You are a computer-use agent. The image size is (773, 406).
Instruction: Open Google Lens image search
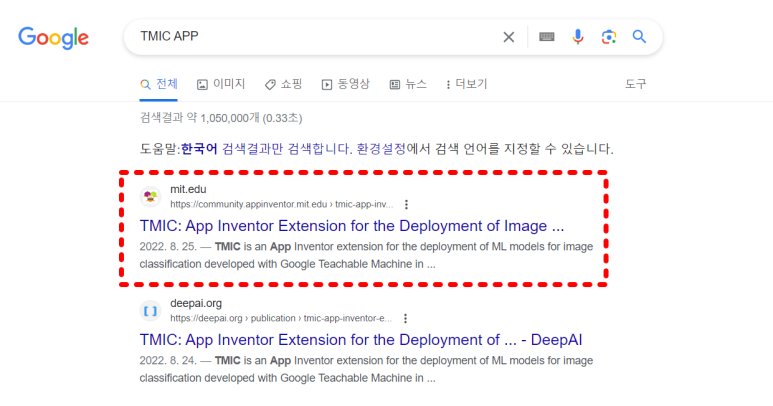click(609, 37)
